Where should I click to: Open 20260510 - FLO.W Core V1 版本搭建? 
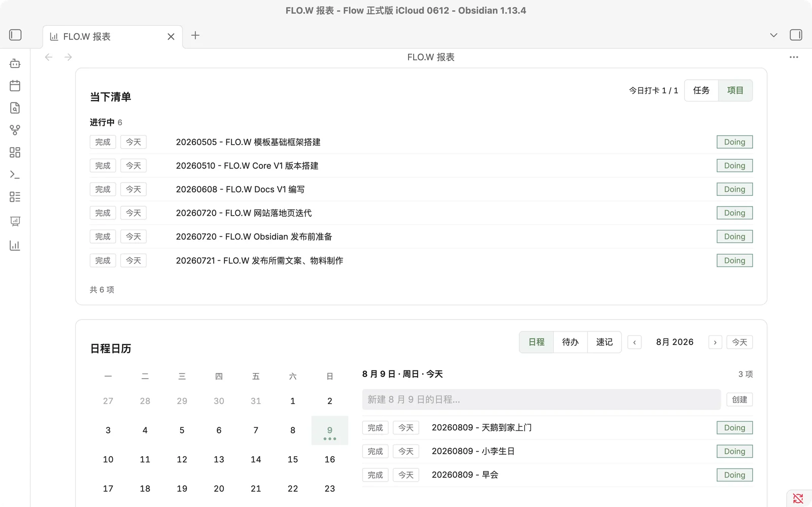(x=247, y=165)
